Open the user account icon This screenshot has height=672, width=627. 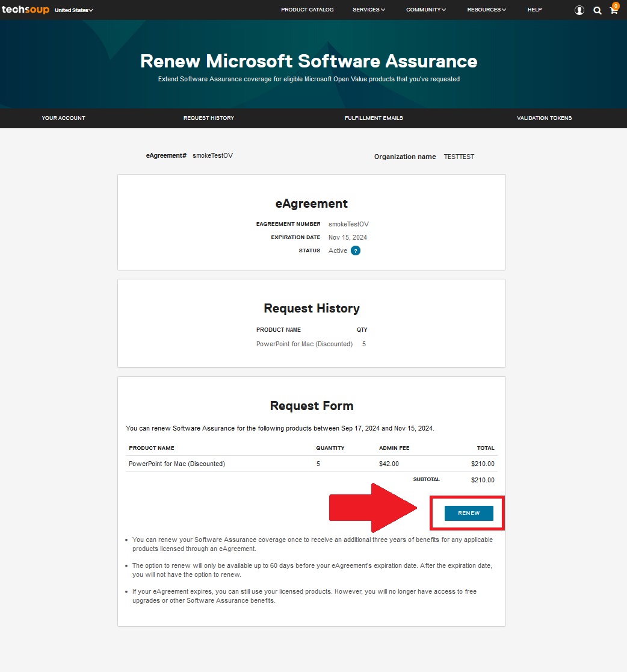point(579,10)
